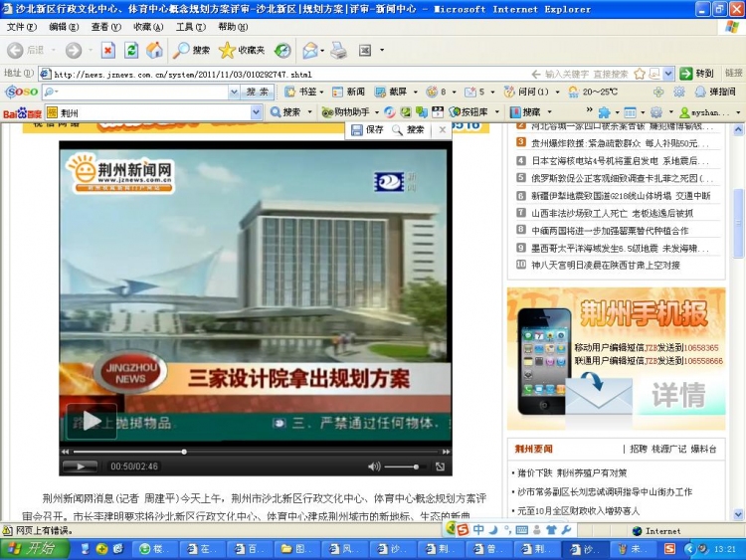This screenshot has width=746, height=560.
Task: Click 购物助手 in Baidu toolbar
Action: click(x=346, y=112)
